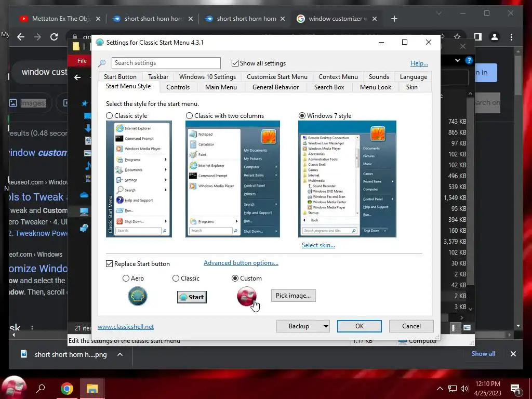Screen dimensions: 532x399
Task: Switch to Customize Start Menu tab
Action: [x=277, y=77]
